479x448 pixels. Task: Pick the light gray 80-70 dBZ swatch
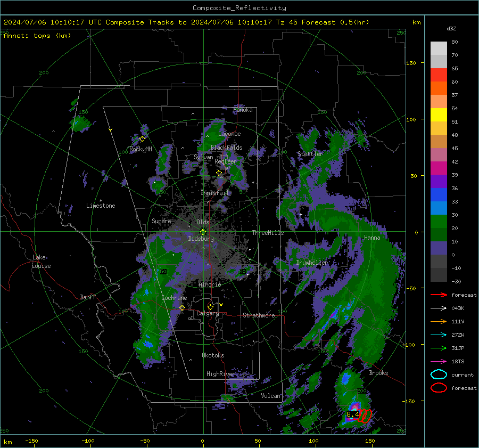(x=439, y=48)
